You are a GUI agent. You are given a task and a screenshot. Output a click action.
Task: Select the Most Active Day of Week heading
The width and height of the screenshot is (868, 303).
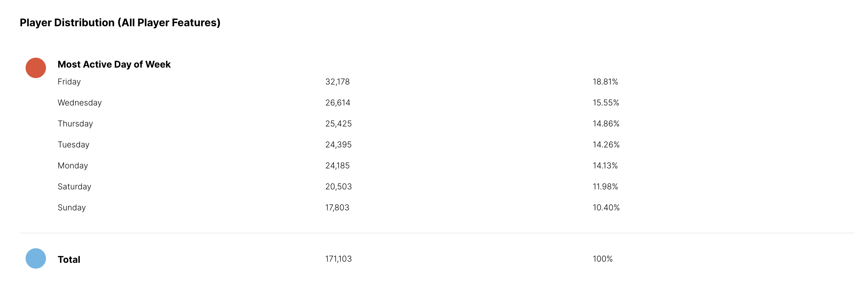tap(114, 64)
